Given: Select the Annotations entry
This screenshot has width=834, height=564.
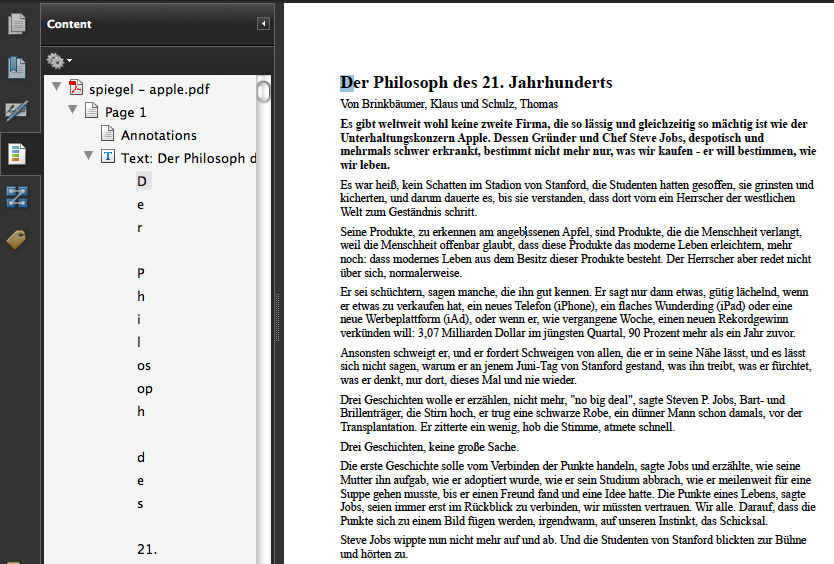Looking at the screenshot, I should click(x=159, y=135).
